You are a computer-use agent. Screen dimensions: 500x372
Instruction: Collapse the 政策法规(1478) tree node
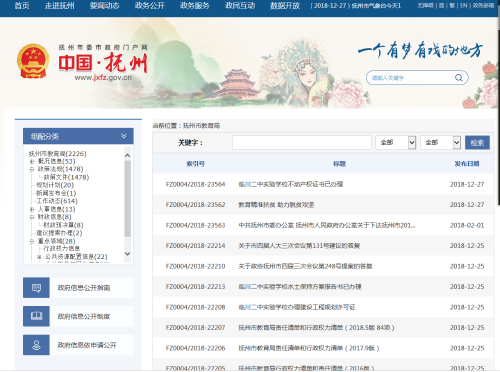32,169
